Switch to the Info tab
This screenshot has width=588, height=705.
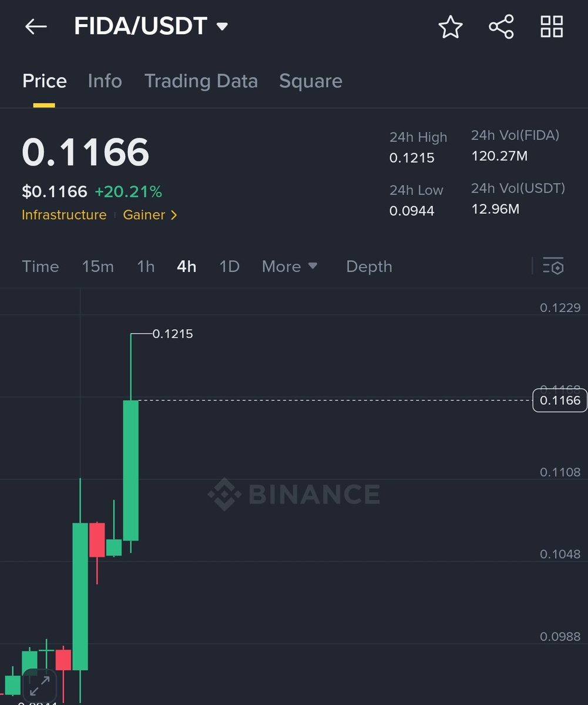click(105, 81)
